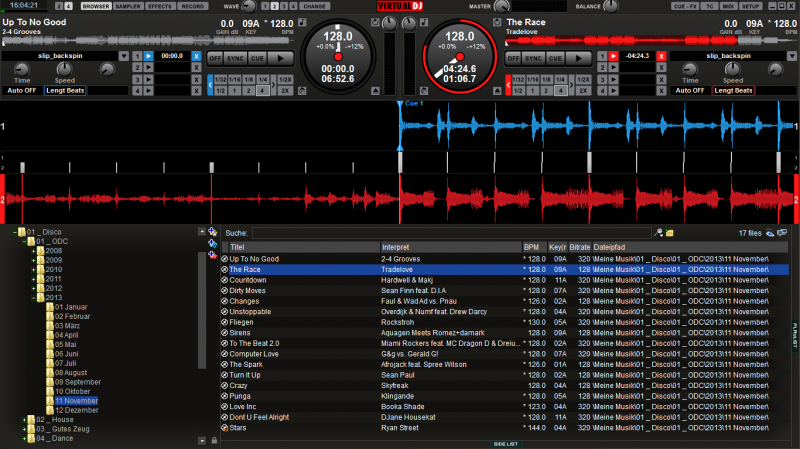800x449 pixels.
Task: Toggle right deck loop OFF button
Action: click(513, 59)
